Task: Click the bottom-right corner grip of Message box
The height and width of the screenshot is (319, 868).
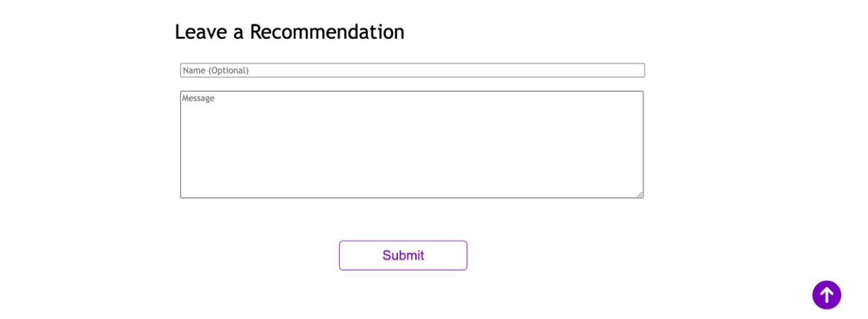Action: [640, 194]
